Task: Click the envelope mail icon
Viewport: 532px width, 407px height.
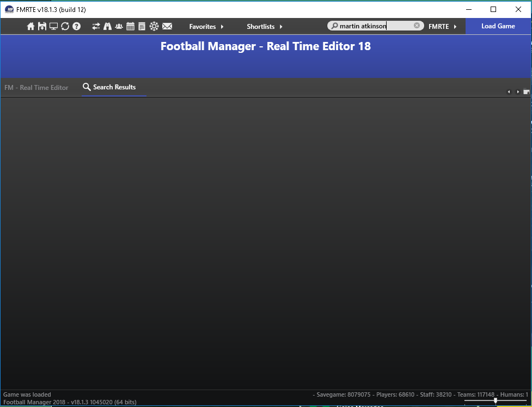Action: point(167,26)
